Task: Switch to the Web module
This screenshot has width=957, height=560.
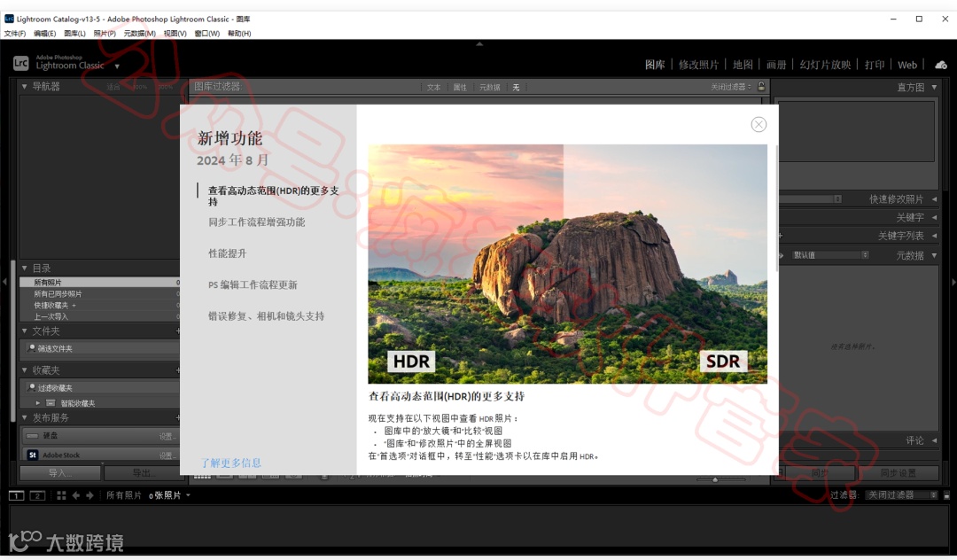Action: [x=907, y=65]
